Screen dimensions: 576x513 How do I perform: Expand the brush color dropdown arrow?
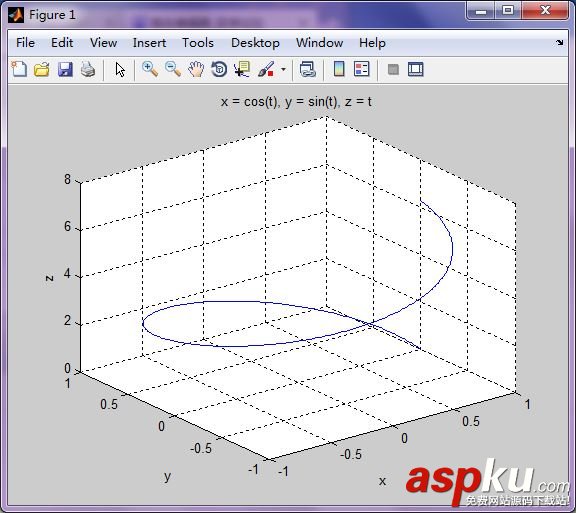(x=283, y=69)
